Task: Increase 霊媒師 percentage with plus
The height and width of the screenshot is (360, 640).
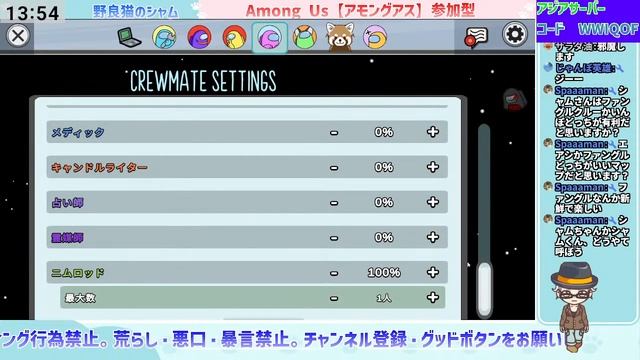Action: point(433,237)
